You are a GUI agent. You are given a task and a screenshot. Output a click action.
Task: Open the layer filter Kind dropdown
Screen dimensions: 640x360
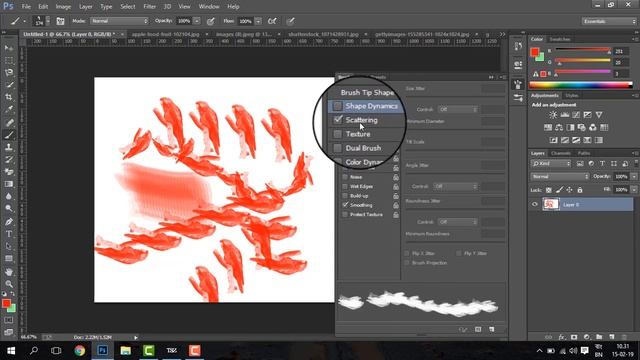pos(551,164)
